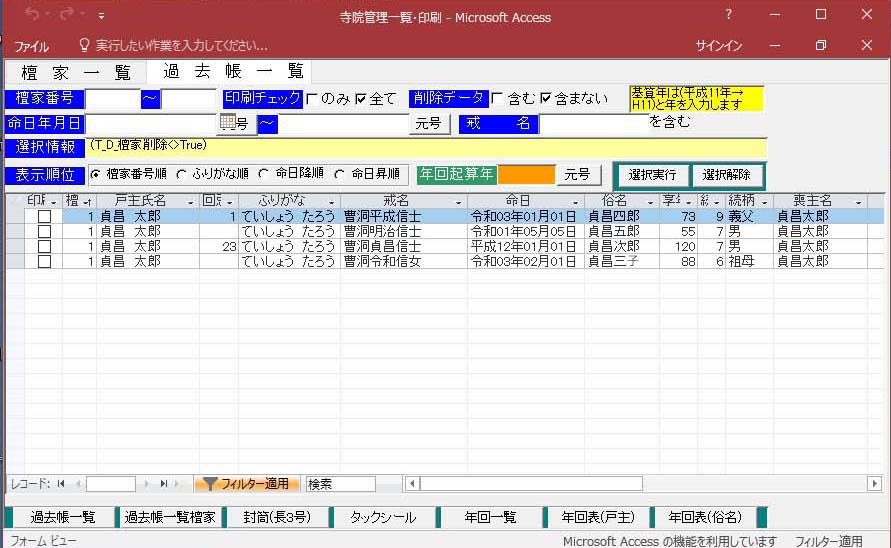Open 続柄 column filter dropdown
The width and height of the screenshot is (891, 548).
[x=765, y=202]
